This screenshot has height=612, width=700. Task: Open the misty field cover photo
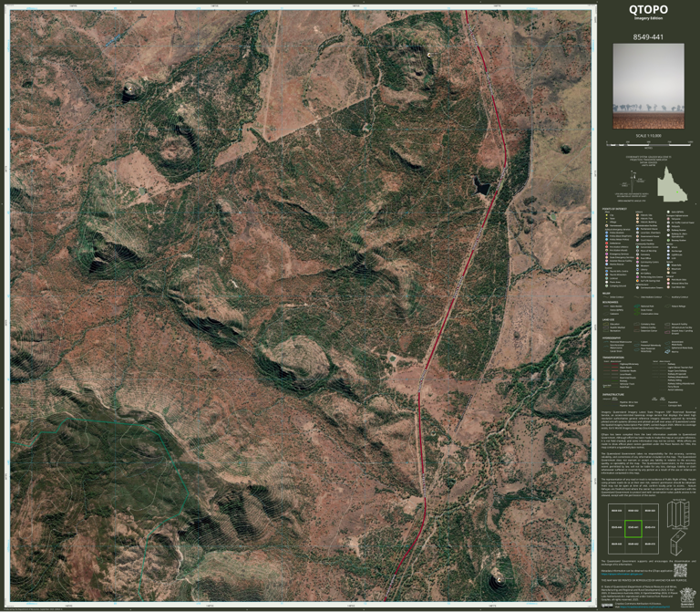coord(648,86)
